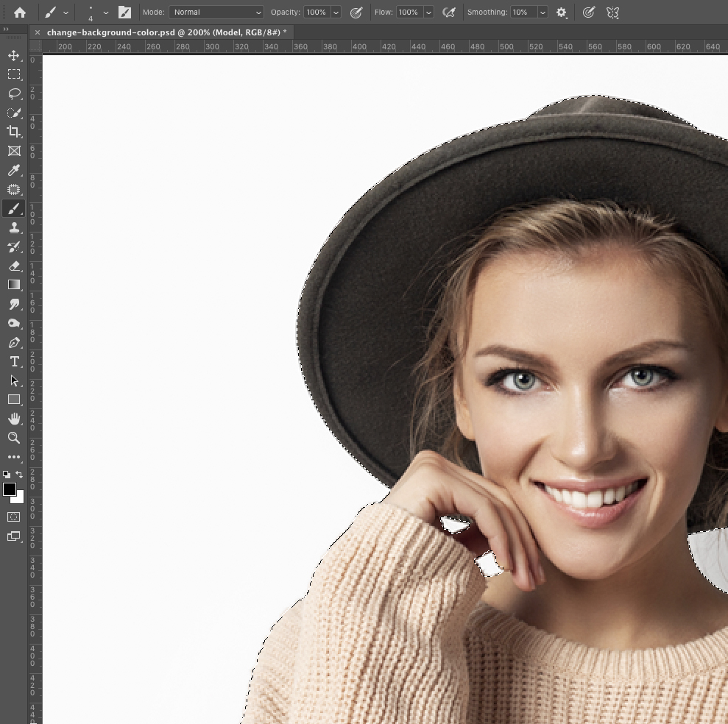Open smoothing options gear

click(562, 13)
